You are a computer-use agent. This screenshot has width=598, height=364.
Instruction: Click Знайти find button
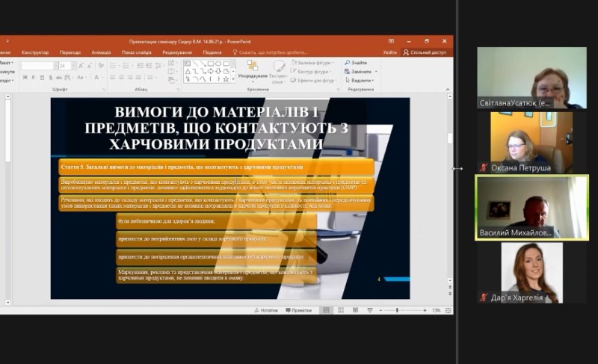(x=357, y=63)
